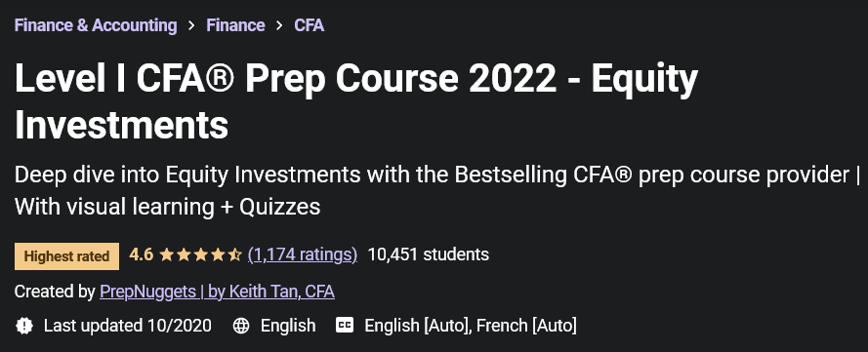The width and height of the screenshot is (868, 352).
Task: Visit PrepNuggets by Keith Tan instructor page
Action: pyautogui.click(x=217, y=292)
